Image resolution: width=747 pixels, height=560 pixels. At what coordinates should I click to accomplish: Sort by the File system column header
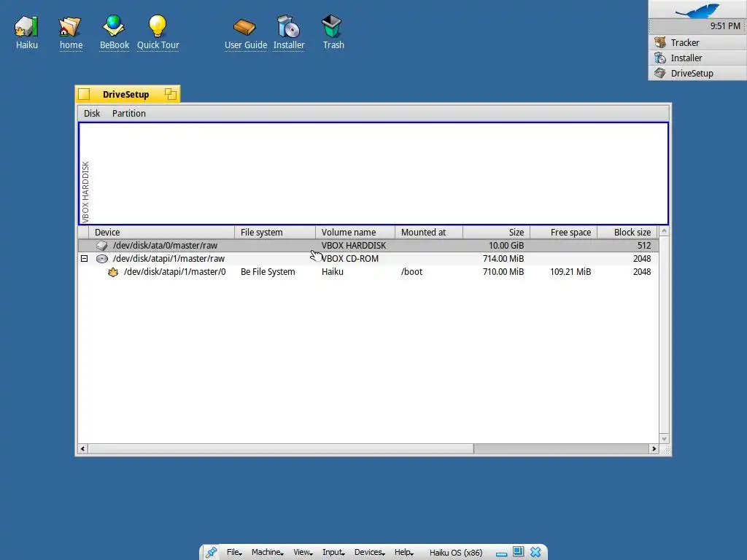275,233
